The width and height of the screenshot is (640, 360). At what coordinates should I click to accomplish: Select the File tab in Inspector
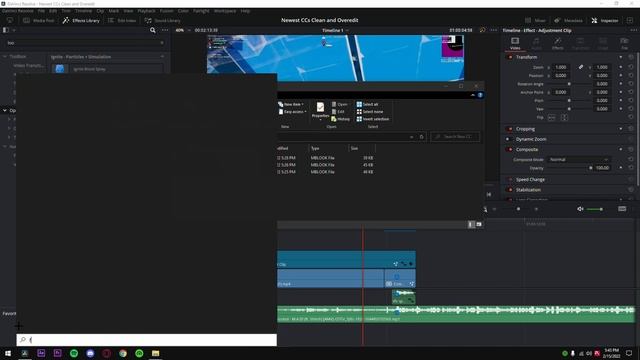pyautogui.click(x=624, y=43)
